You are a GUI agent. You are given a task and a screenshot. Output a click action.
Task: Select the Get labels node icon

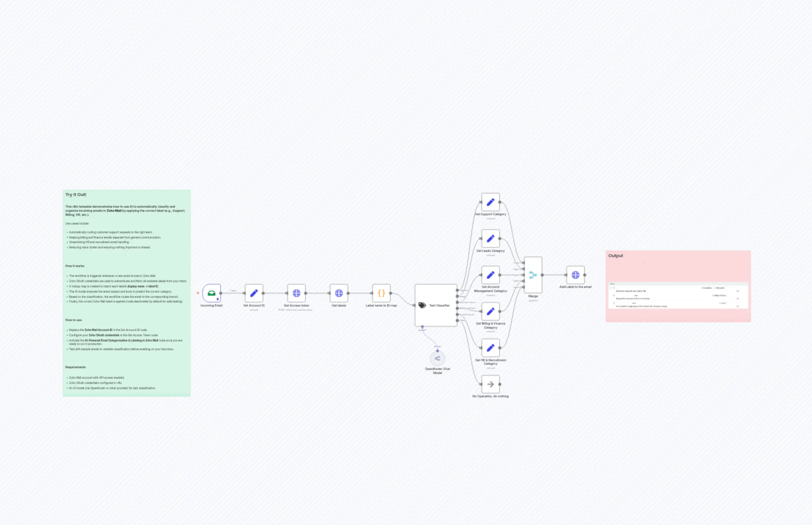[339, 293]
